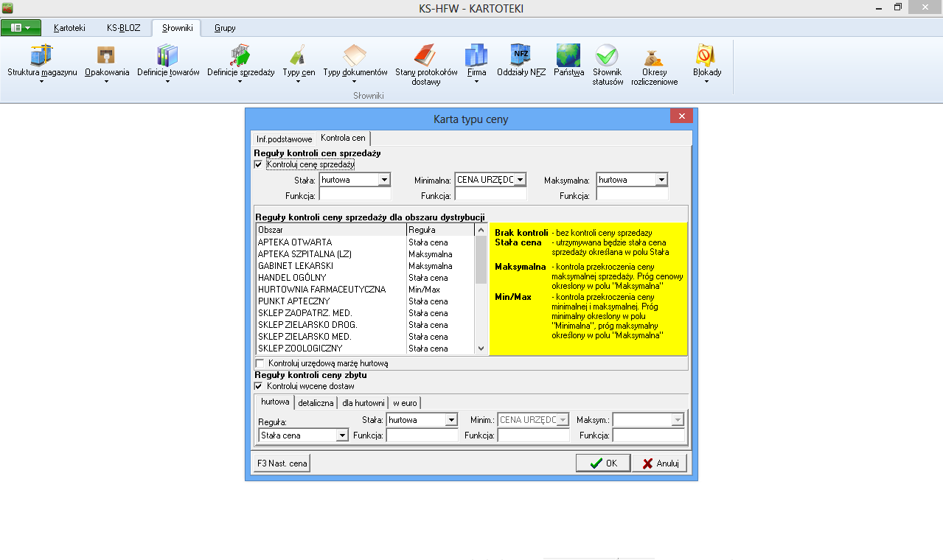The height and width of the screenshot is (560, 943).
Task: Switch to Inf.podstawowe tab
Action: pyautogui.click(x=284, y=139)
